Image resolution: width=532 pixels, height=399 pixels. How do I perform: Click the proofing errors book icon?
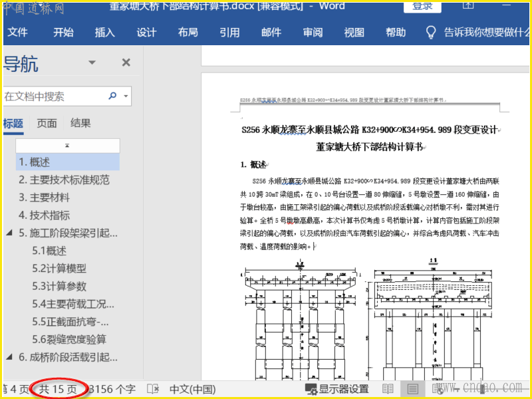pos(153,389)
